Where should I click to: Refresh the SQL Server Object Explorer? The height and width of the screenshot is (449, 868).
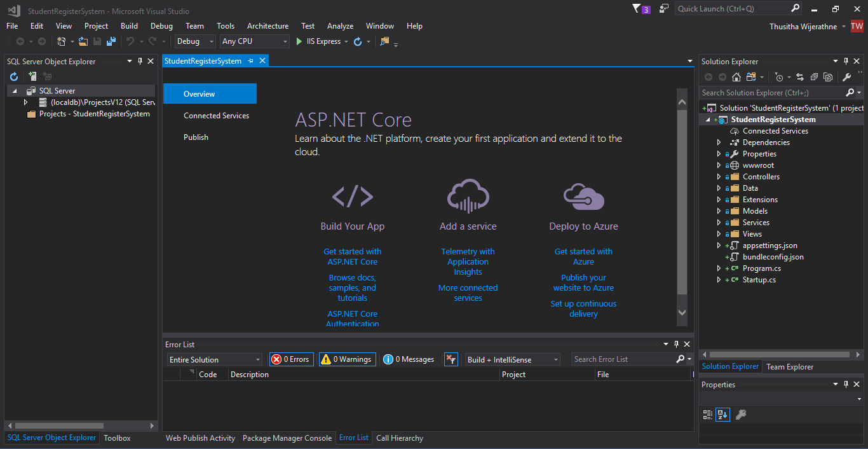[14, 76]
